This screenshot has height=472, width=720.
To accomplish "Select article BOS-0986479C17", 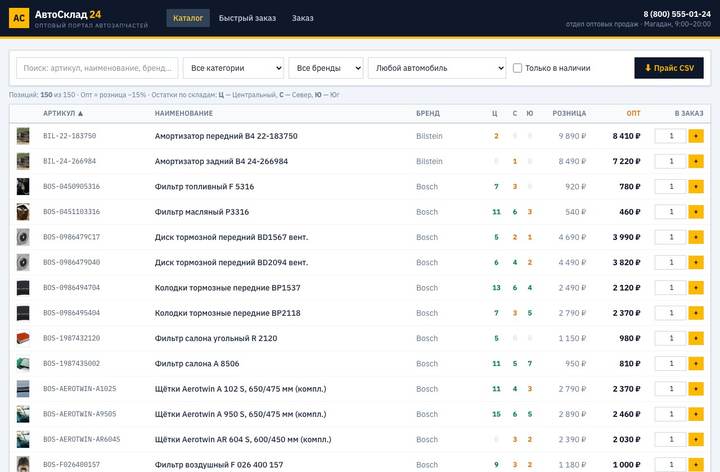I will pyautogui.click(x=72, y=237).
